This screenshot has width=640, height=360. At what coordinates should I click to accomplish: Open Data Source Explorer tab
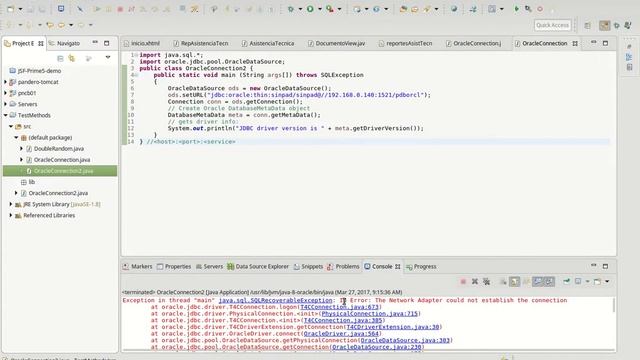pos(258,267)
